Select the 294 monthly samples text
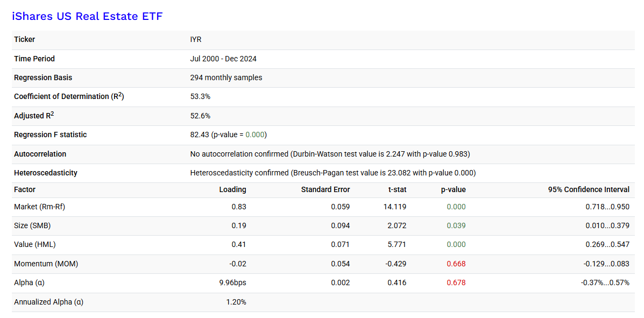This screenshot has width=644, height=318. [227, 77]
